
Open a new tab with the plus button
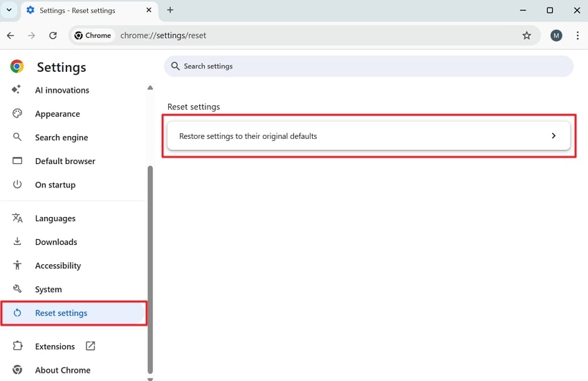pos(170,10)
